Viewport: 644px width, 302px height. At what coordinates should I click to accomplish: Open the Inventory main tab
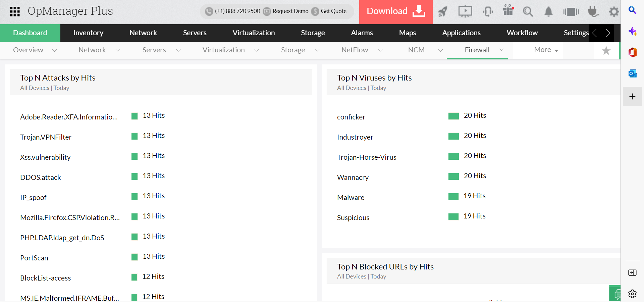point(88,33)
